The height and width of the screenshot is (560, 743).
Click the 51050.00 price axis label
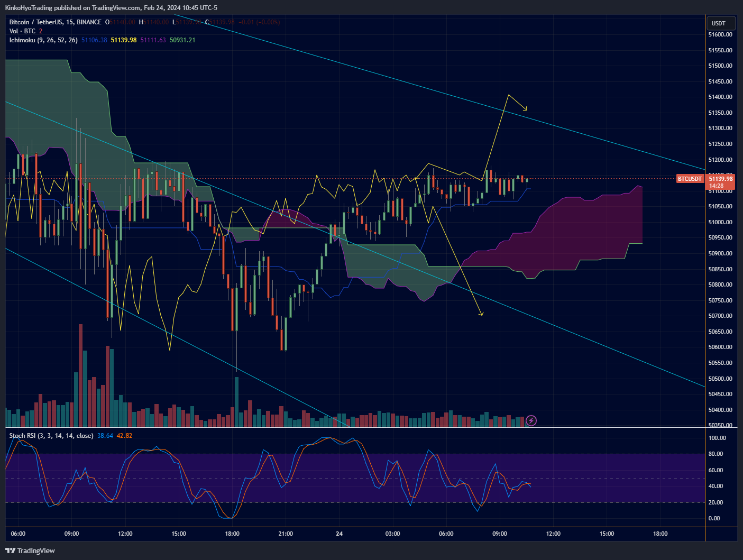click(720, 207)
